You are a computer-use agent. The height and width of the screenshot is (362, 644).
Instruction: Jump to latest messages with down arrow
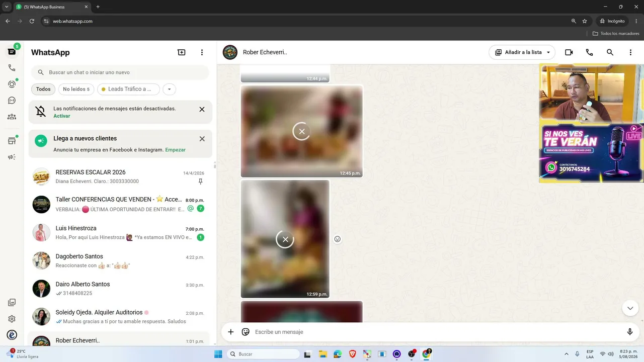(x=630, y=308)
